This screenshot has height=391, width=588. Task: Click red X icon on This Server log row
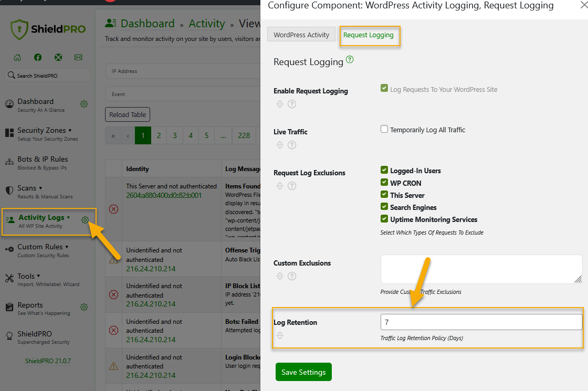(x=113, y=209)
